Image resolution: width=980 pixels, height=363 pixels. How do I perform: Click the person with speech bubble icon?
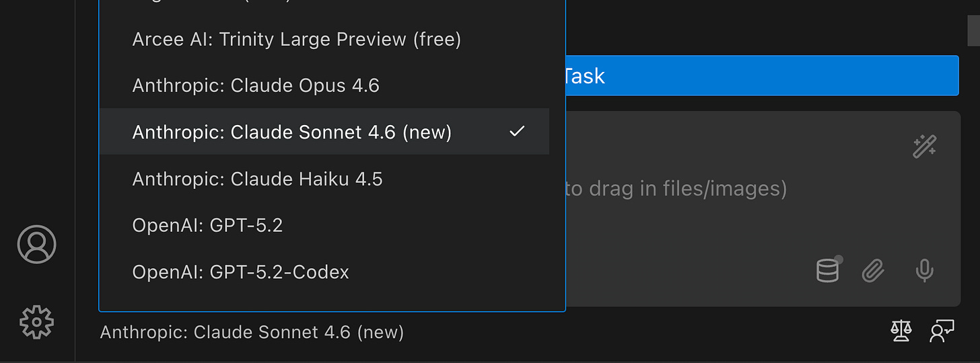(x=942, y=331)
